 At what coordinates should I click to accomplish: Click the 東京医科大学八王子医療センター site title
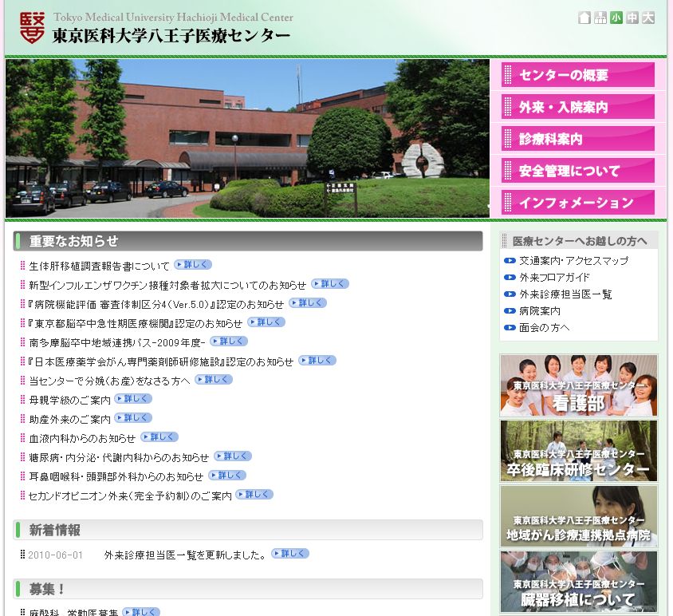coord(171,36)
